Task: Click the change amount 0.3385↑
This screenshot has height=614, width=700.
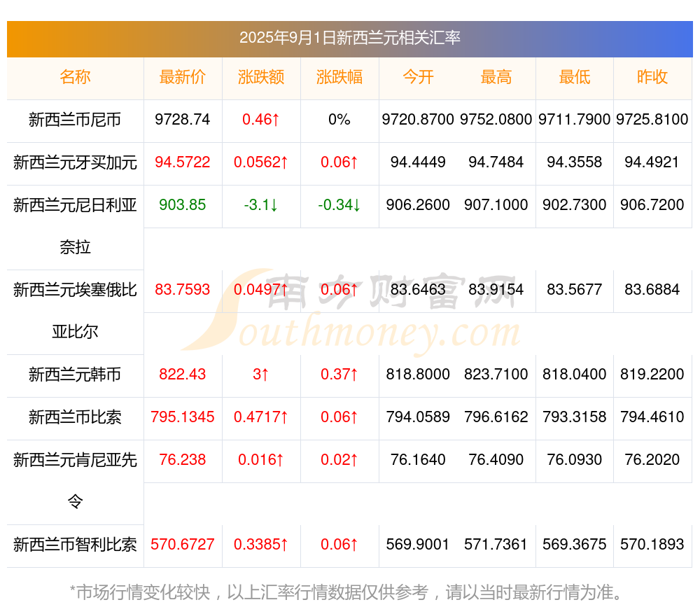Action: tap(261, 545)
